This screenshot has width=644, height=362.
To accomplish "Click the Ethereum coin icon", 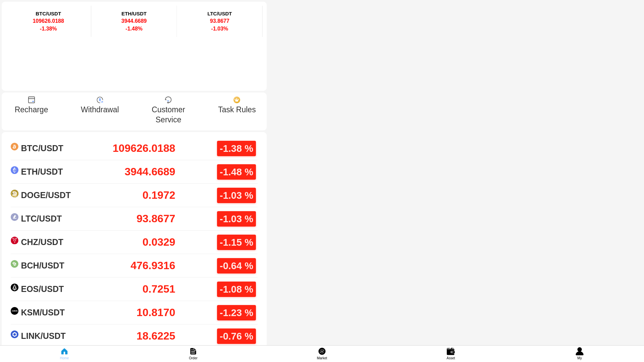I will click(x=14, y=170).
